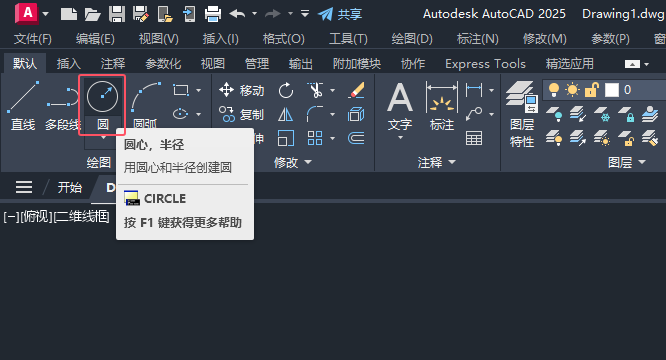Screen dimensions: 666x360
Task: Click the Rectangle draw tool icon
Action: (x=181, y=90)
